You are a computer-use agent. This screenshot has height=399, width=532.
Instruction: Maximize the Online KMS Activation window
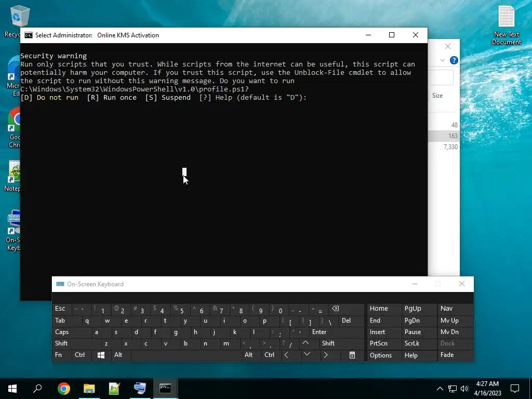pos(392,35)
